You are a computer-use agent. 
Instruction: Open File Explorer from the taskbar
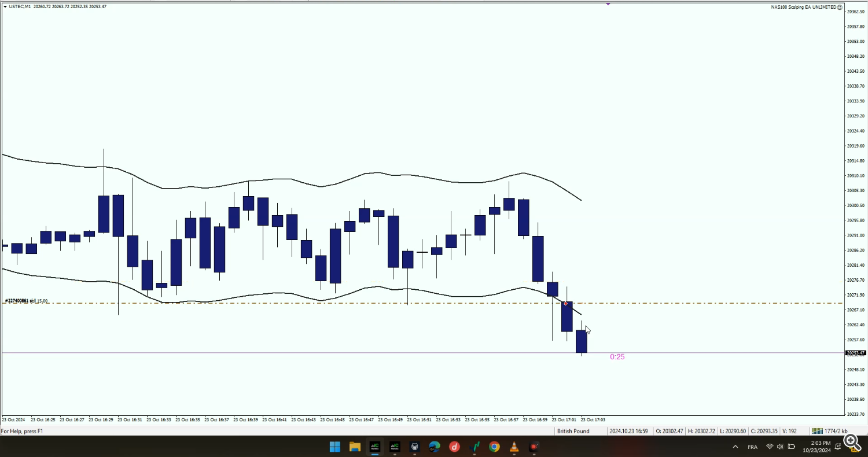(355, 447)
